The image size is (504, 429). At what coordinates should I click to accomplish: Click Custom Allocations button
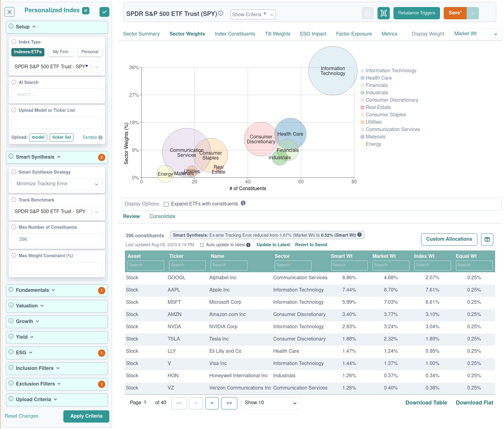point(449,239)
